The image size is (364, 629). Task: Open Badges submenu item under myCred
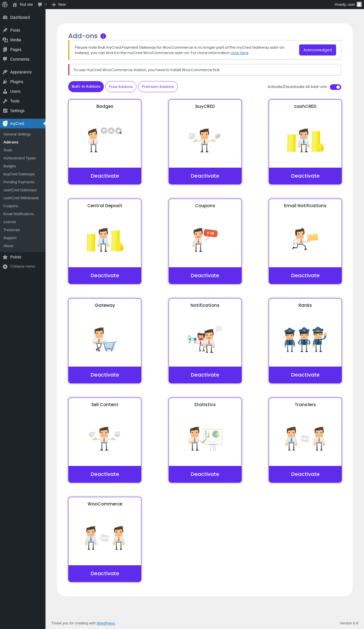tap(23, 166)
